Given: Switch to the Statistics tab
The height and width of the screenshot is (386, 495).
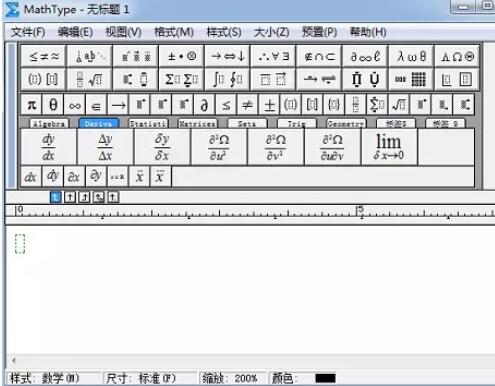Looking at the screenshot, I should tap(148, 124).
